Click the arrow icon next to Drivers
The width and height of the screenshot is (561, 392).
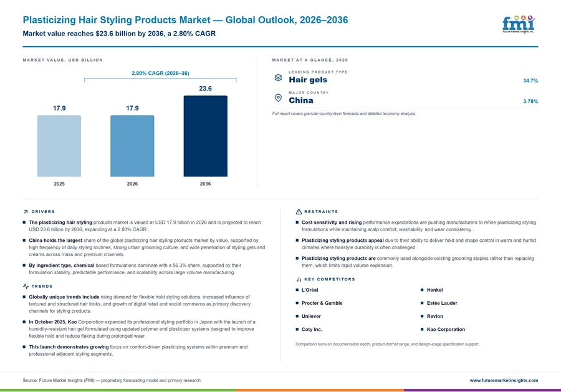pos(26,212)
